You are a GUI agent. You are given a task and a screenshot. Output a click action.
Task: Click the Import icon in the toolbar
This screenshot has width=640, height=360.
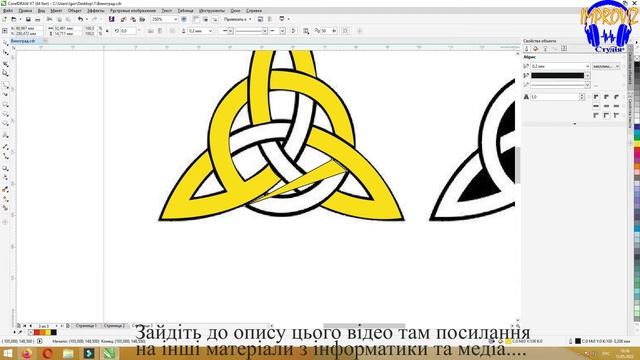pos(123,19)
